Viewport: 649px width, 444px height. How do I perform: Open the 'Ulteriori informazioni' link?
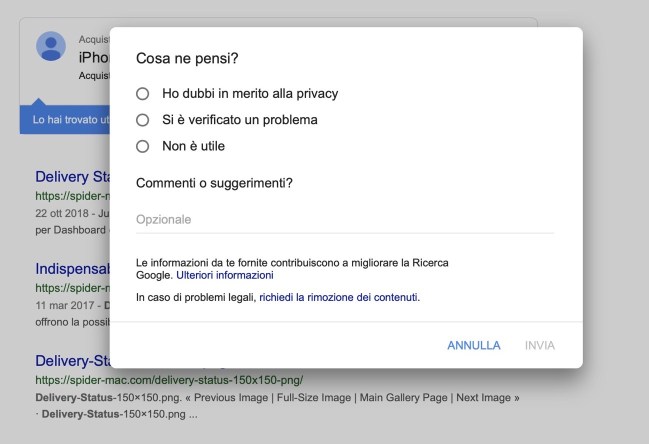click(225, 275)
